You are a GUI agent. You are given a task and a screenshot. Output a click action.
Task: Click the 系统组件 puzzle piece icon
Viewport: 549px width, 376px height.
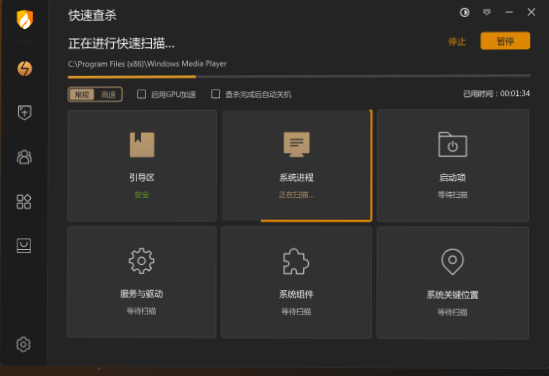[x=296, y=262]
